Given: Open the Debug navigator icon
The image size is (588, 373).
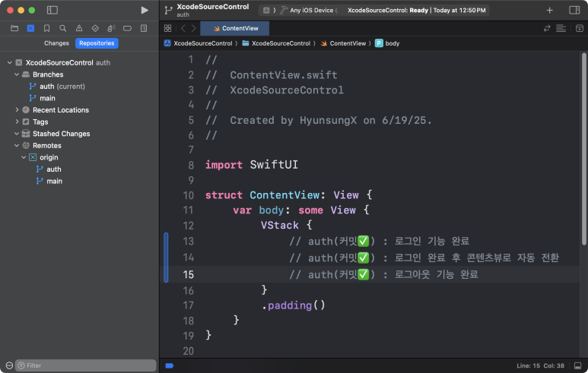Looking at the screenshot, I should [111, 28].
